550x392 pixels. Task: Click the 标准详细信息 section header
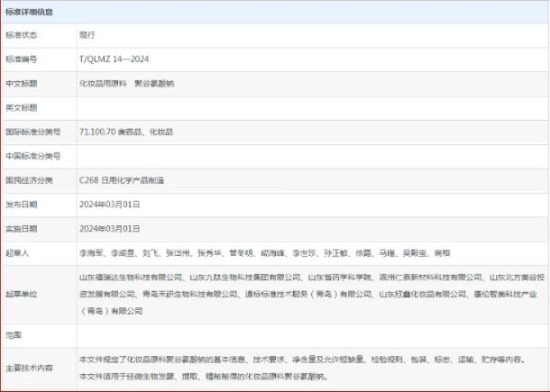[30, 12]
